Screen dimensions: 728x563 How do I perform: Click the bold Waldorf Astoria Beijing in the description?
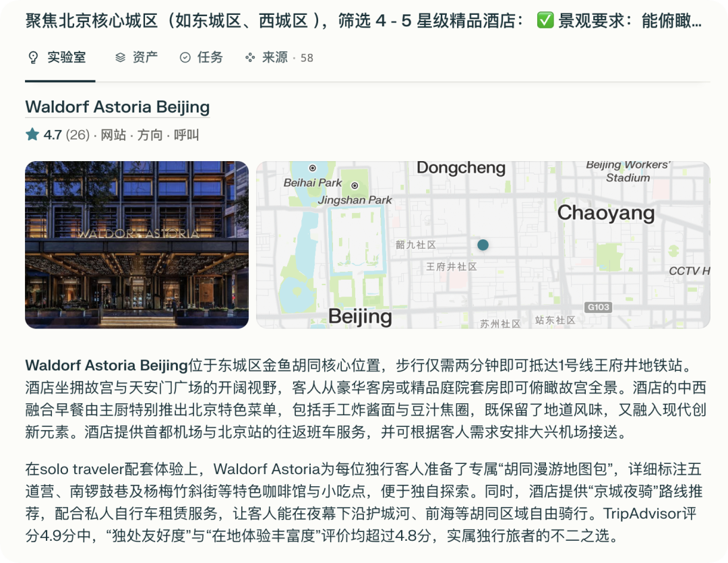click(107, 365)
